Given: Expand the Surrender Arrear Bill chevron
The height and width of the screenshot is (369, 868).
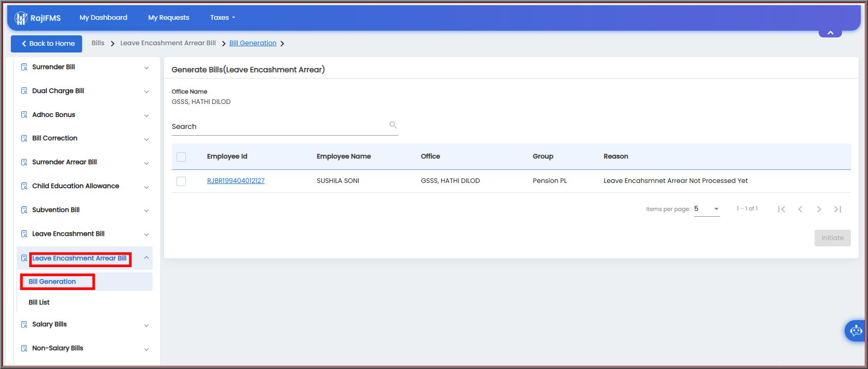Looking at the screenshot, I should click(146, 163).
